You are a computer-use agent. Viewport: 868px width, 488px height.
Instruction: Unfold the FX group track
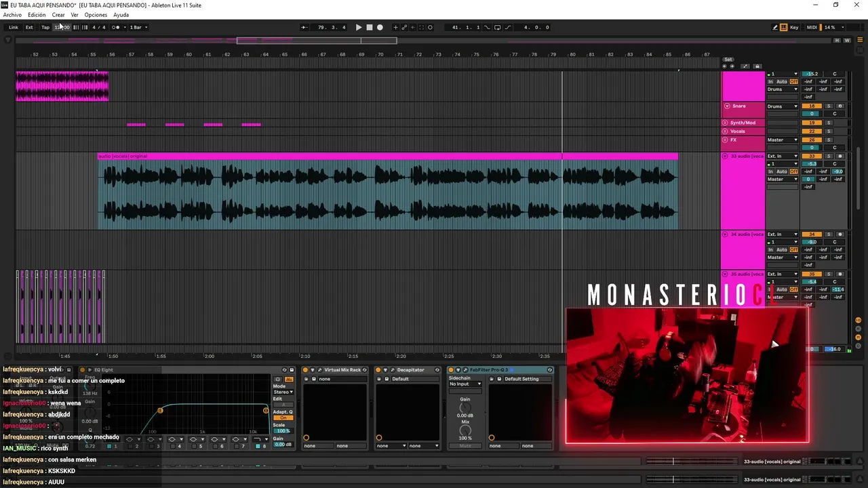click(x=725, y=140)
